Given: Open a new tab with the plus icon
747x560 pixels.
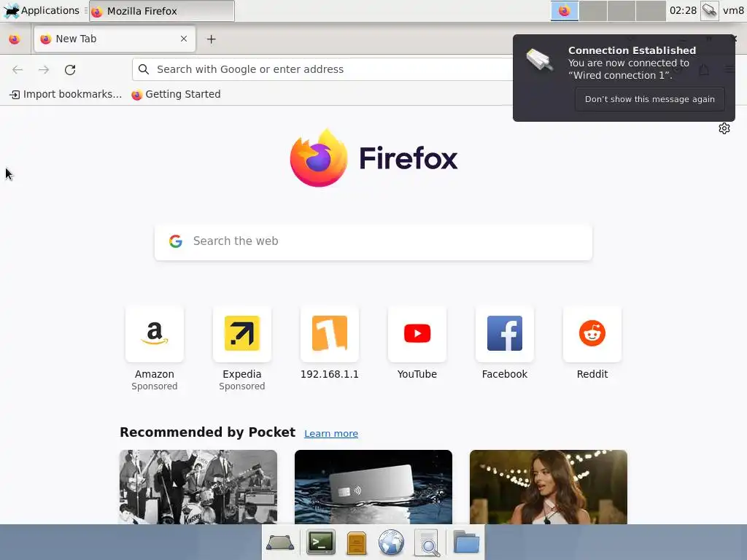Looking at the screenshot, I should [x=211, y=39].
